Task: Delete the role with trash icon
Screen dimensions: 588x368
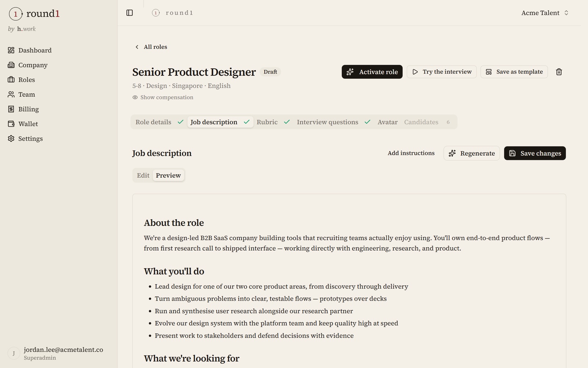Action: click(559, 72)
